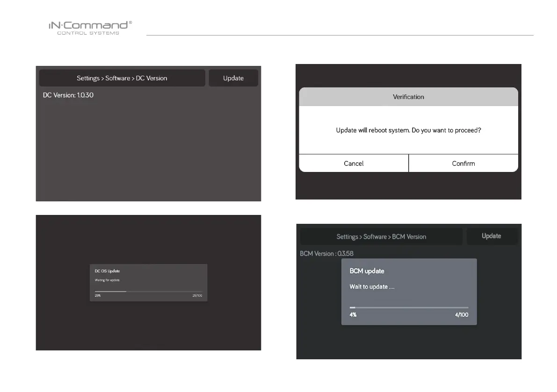Select the 'Settings > Software > BCM Version' breadcrumb
The width and height of the screenshot is (557, 392).
coord(381,236)
